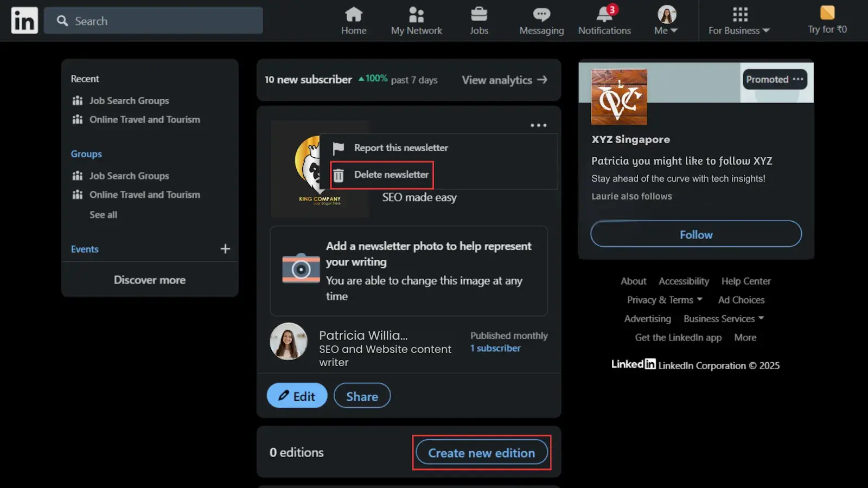The width and height of the screenshot is (868, 488).
Task: Open My Network icon
Action: (x=416, y=15)
